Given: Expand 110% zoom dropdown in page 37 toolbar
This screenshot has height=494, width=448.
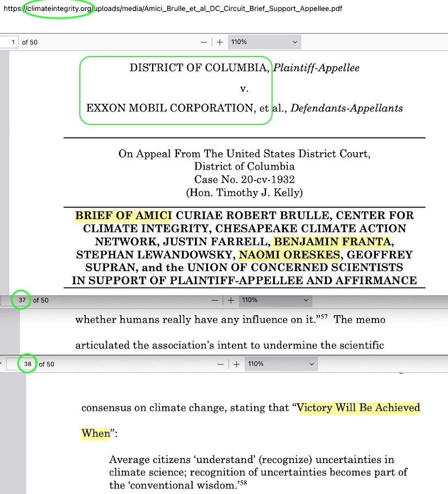Looking at the screenshot, I should tap(275, 300).
